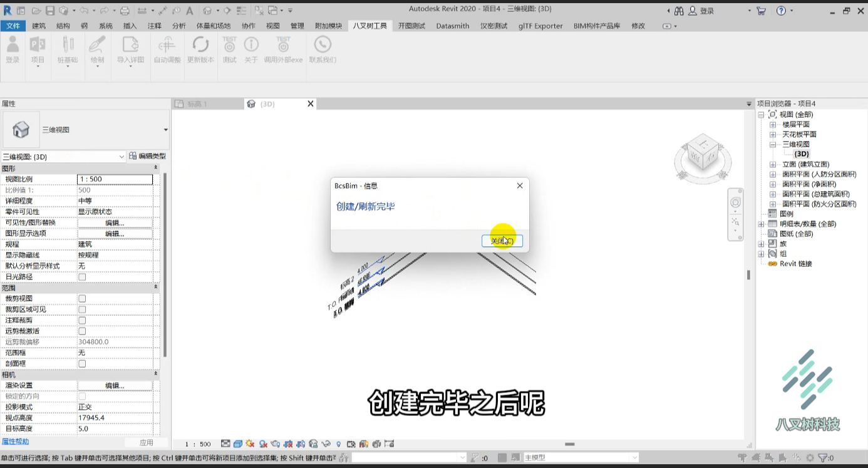Close the BcsBim dialog with 关闭 button
The image size is (868, 468).
click(502, 241)
